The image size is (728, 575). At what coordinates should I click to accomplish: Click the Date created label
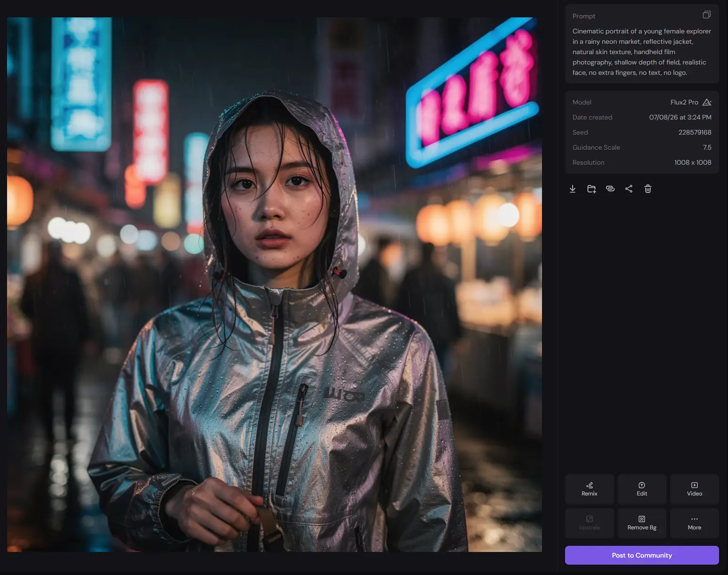click(592, 117)
